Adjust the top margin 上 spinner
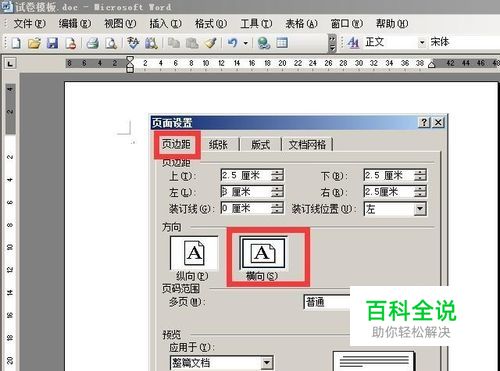 point(277,175)
